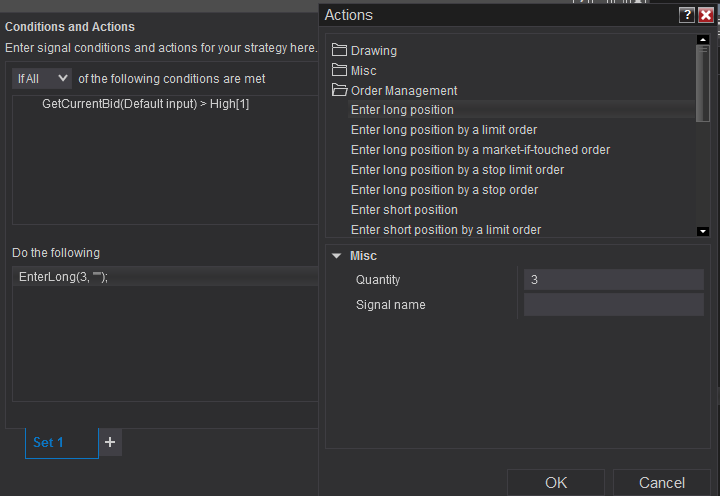Select Enter short position action

click(x=404, y=210)
